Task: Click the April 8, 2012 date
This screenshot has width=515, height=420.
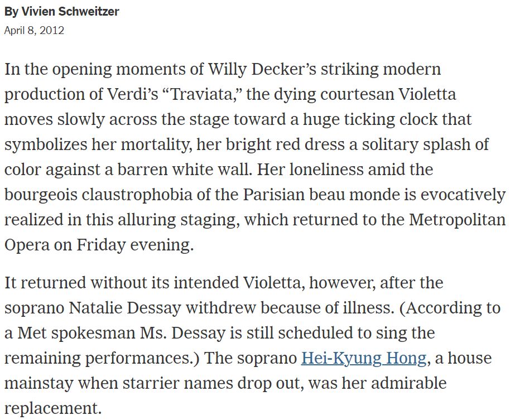Action: (x=34, y=31)
